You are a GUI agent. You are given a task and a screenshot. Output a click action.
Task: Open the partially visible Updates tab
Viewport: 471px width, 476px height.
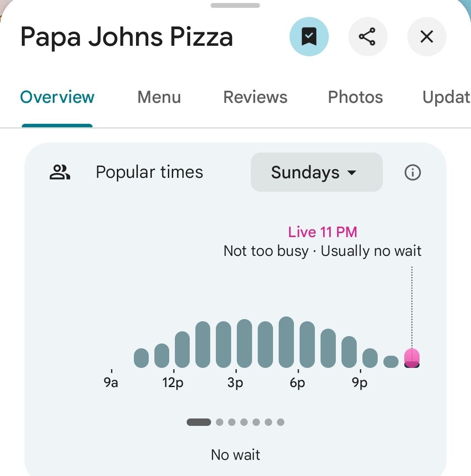[x=446, y=97]
